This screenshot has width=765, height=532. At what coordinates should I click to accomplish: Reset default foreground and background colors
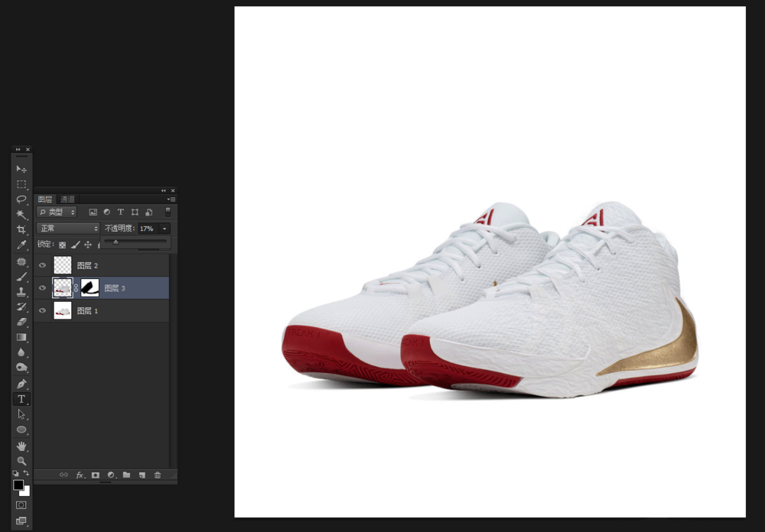coord(15,473)
